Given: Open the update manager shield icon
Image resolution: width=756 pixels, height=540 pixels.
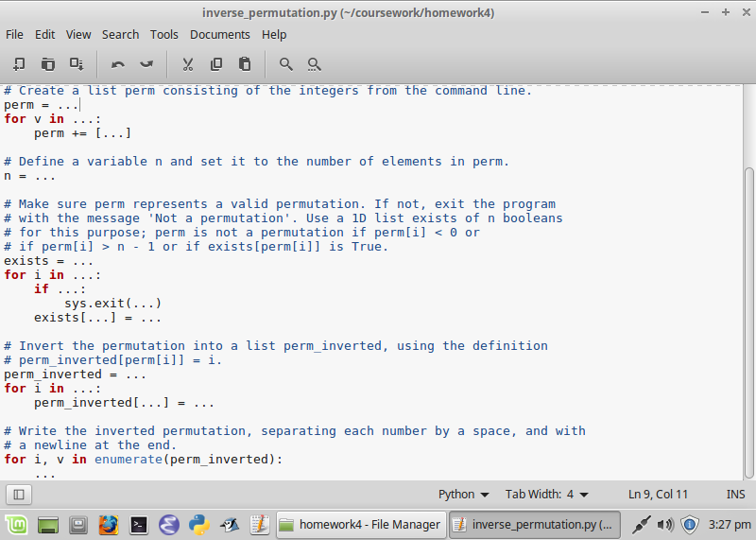Looking at the screenshot, I should [690, 525].
